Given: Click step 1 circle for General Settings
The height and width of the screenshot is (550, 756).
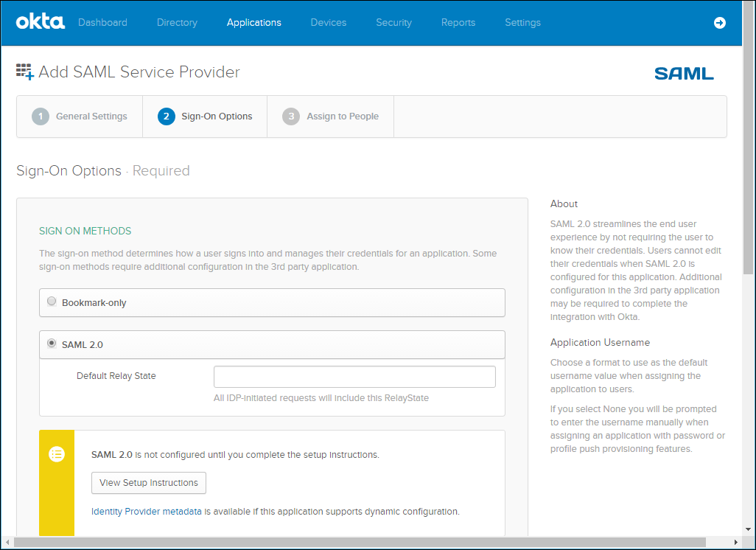Looking at the screenshot, I should click(41, 116).
